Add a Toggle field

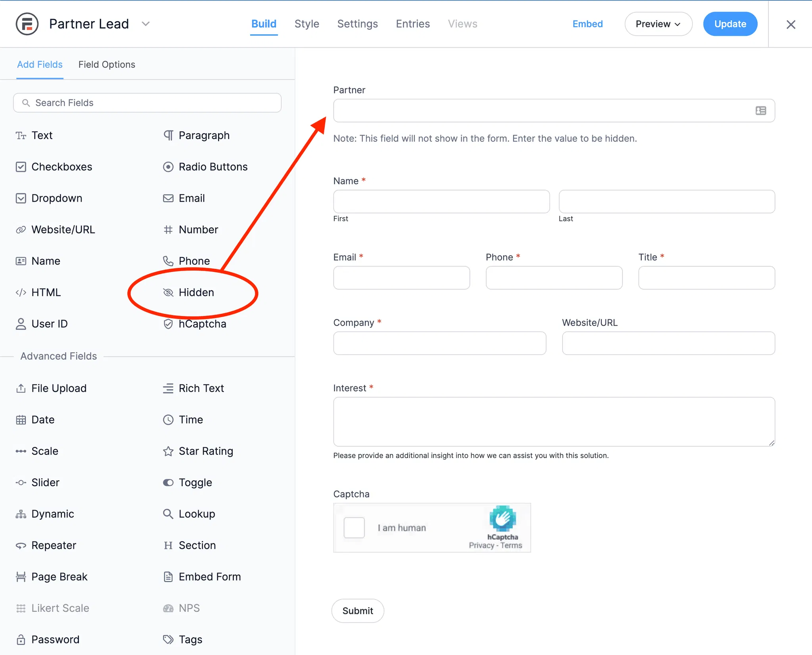click(x=188, y=483)
